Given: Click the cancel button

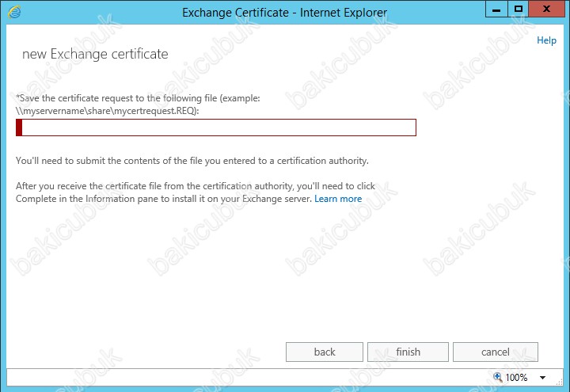Looking at the screenshot, I should click(x=495, y=352).
